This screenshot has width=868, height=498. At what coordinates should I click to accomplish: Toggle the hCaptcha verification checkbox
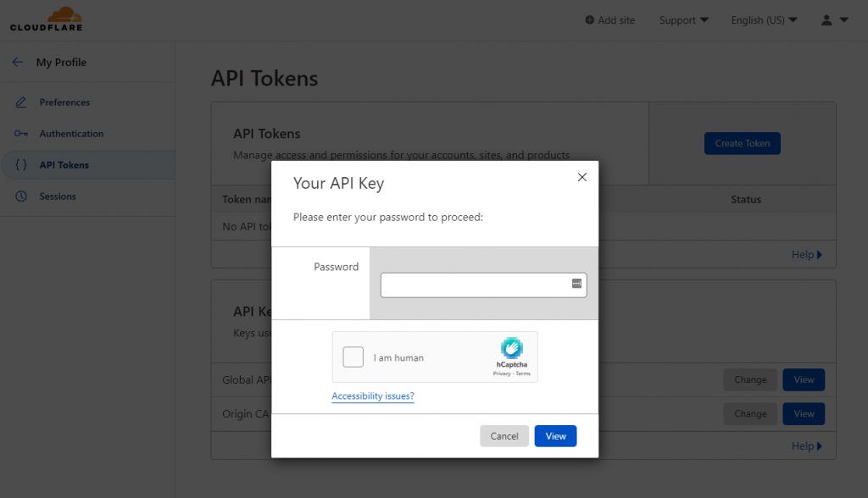tap(353, 357)
